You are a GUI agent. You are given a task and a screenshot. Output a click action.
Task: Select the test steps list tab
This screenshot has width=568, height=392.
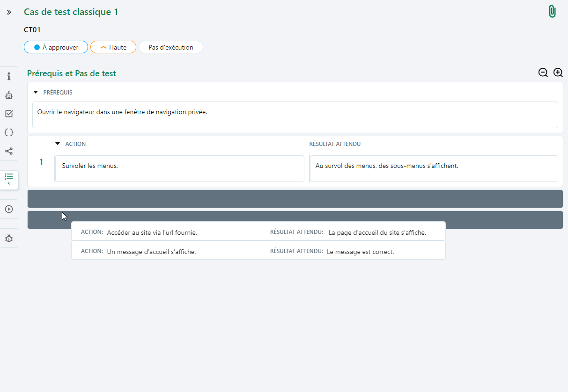pos(9,179)
